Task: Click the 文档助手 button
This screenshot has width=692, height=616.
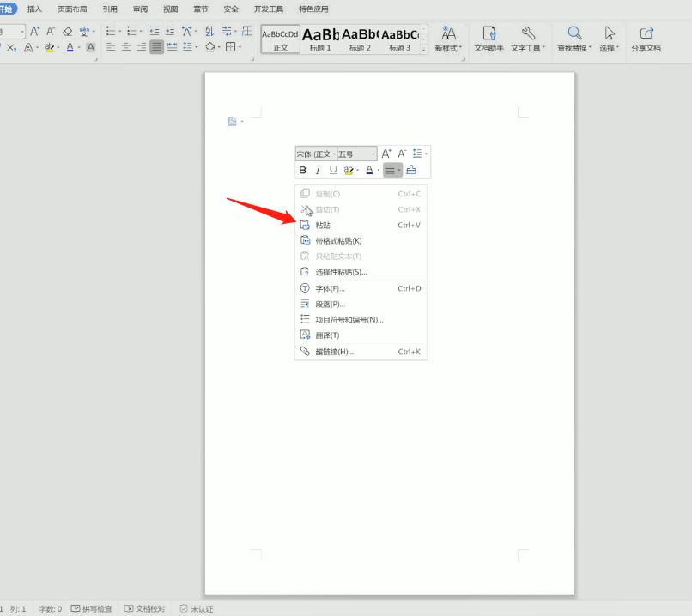Action: pyautogui.click(x=489, y=39)
